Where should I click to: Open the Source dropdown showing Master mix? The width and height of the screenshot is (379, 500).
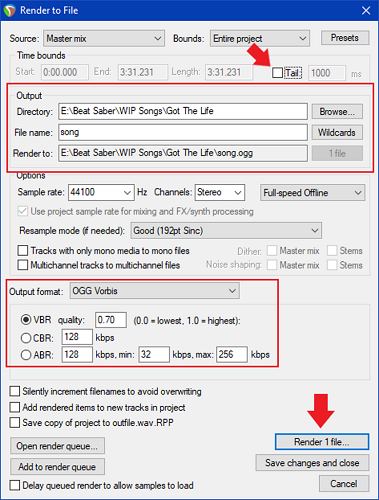[x=104, y=39]
